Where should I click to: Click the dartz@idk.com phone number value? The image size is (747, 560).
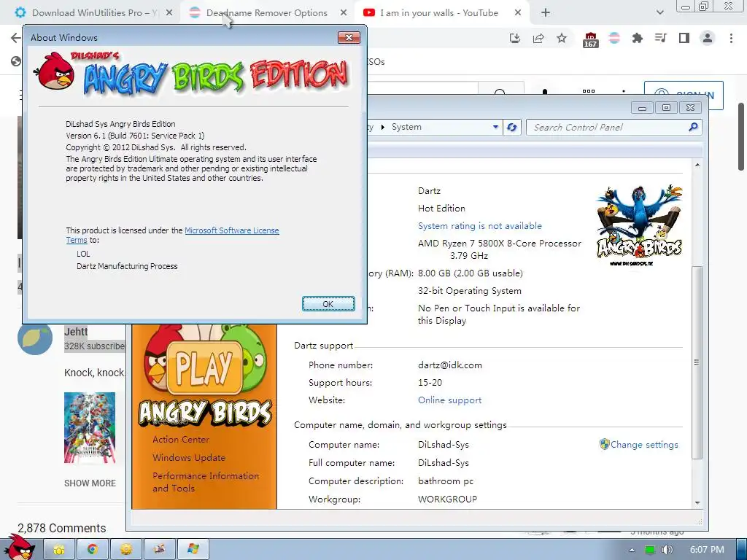pos(449,365)
